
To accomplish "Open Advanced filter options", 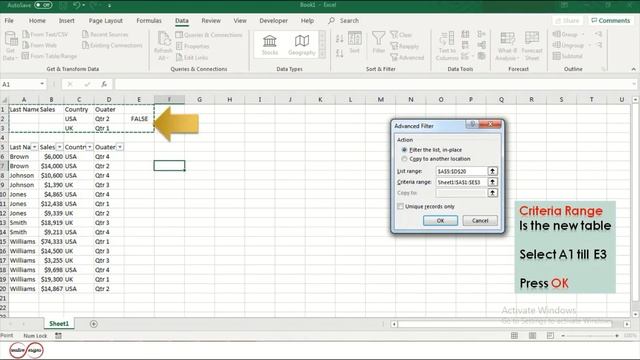I will (407, 58).
